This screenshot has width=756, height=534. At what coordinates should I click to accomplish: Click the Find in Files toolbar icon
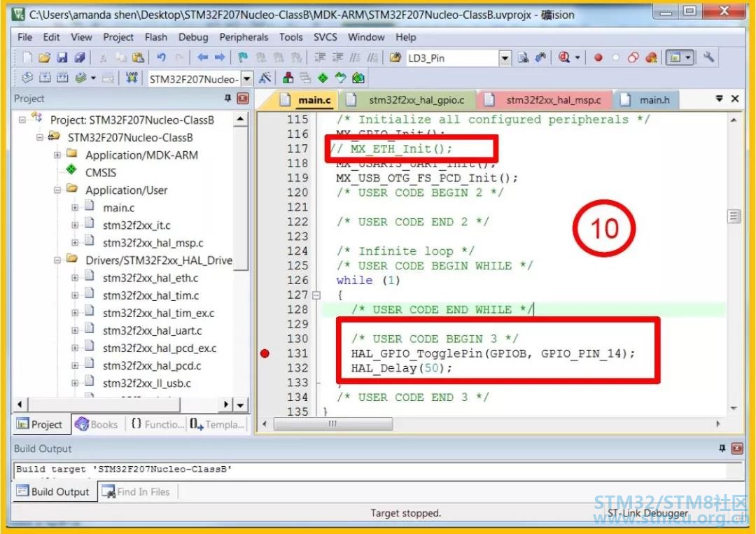523,58
